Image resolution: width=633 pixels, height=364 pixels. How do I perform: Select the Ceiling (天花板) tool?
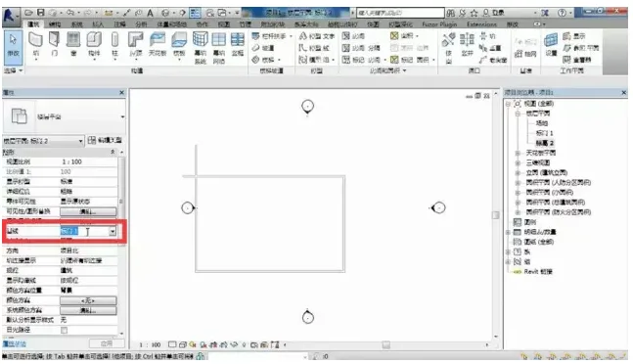tap(158, 45)
